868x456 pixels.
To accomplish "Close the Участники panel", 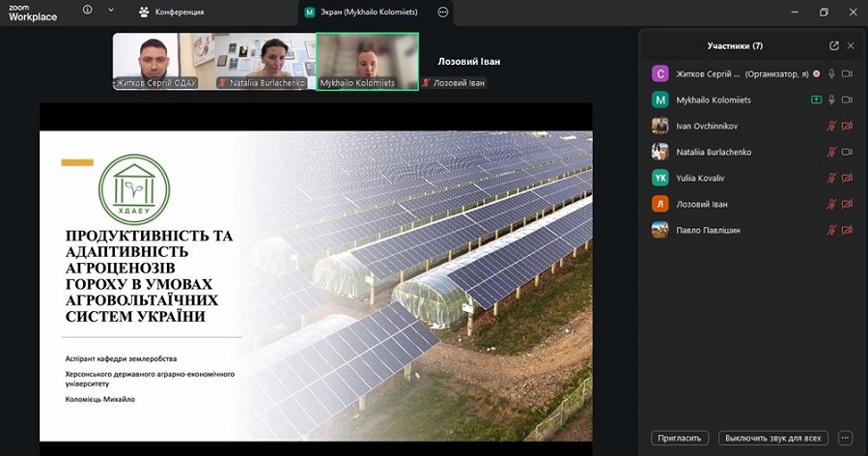I will pos(851,45).
